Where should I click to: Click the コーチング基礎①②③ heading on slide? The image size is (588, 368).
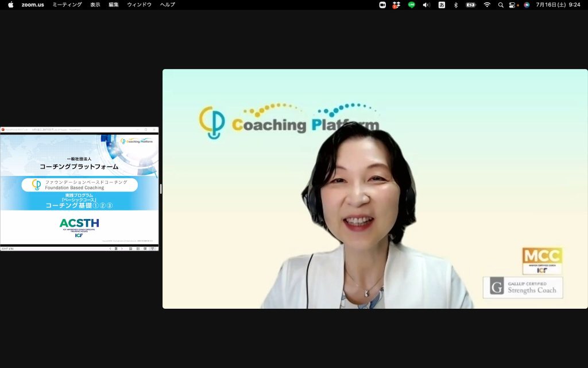click(79, 205)
